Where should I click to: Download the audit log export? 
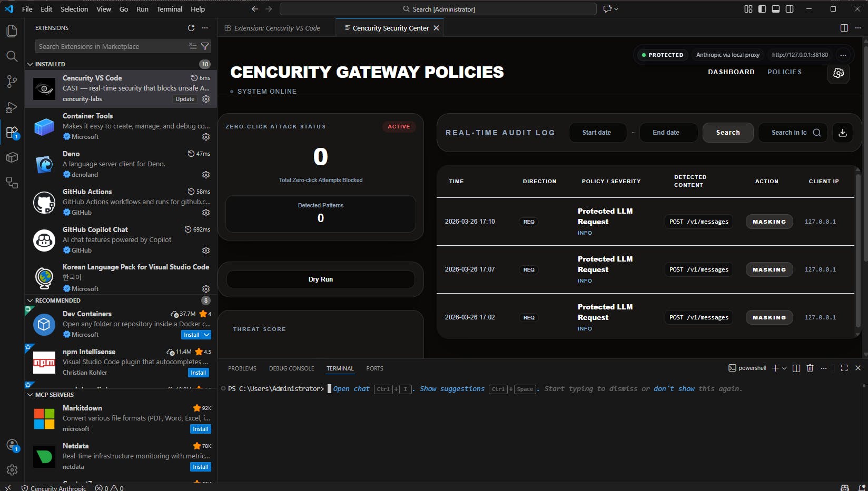tap(843, 133)
